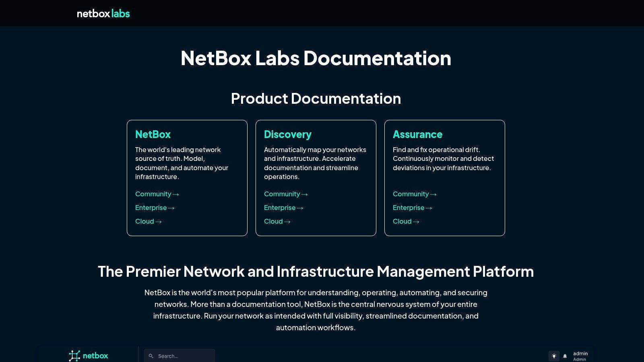Click the NetBox Labs Documentation title
This screenshot has height=362, width=644.
click(316, 58)
